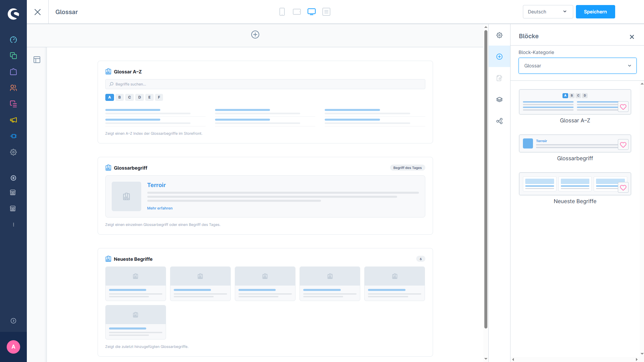Select the Neueste Begriffe block thumbnail
This screenshot has width=644, height=362.
pyautogui.click(x=575, y=184)
